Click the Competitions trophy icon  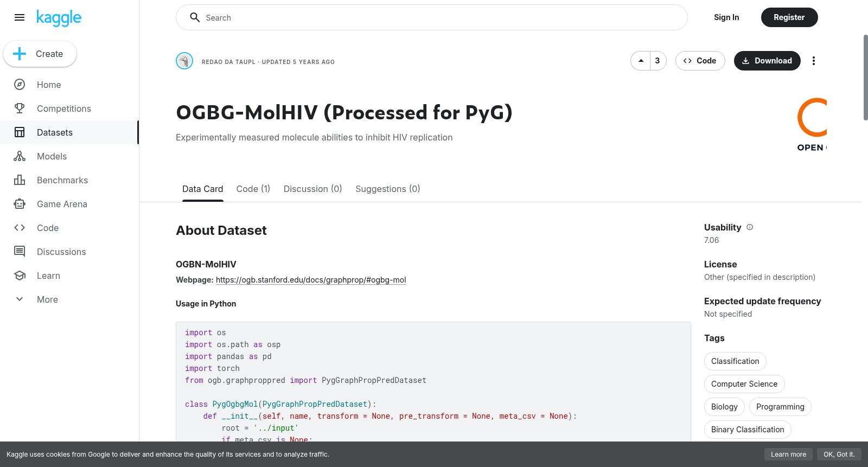pyautogui.click(x=20, y=108)
